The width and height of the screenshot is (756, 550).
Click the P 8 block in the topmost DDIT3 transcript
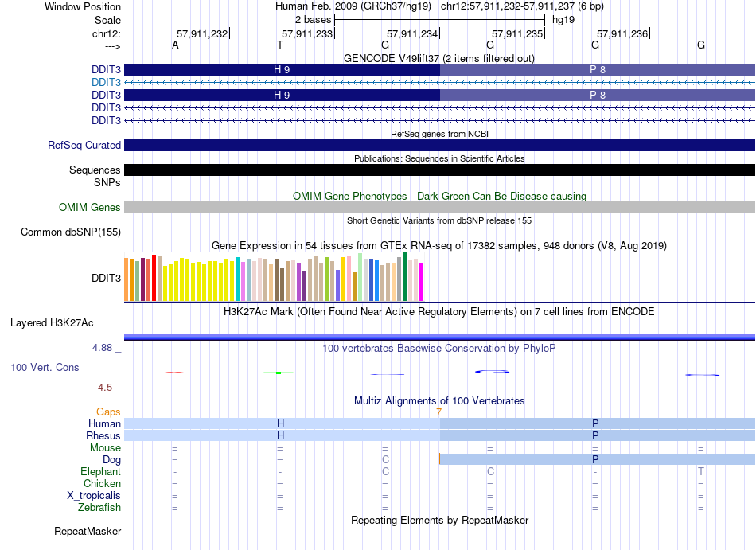click(598, 69)
